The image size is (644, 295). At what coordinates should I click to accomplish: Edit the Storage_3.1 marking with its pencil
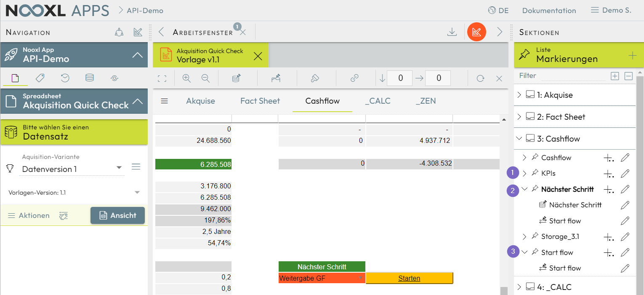coord(625,236)
